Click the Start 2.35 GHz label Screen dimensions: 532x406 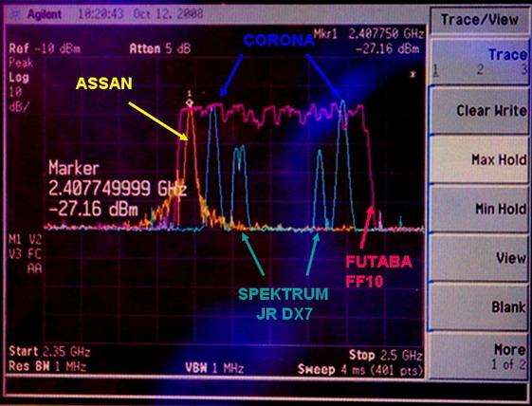pos(49,352)
